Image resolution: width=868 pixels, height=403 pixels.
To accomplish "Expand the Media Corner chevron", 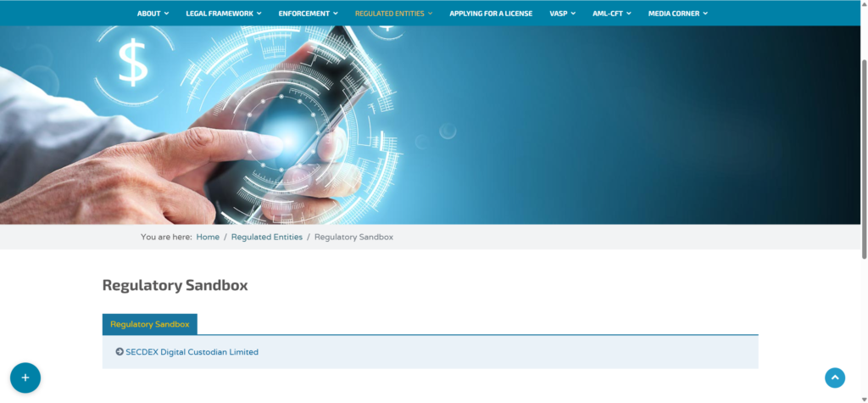I will point(705,14).
